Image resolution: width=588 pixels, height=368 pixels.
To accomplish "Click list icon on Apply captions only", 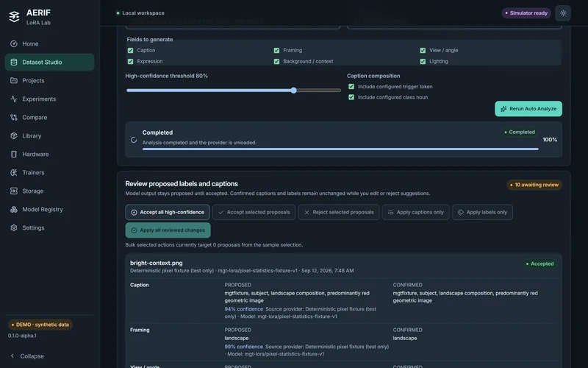I will pyautogui.click(x=391, y=213).
